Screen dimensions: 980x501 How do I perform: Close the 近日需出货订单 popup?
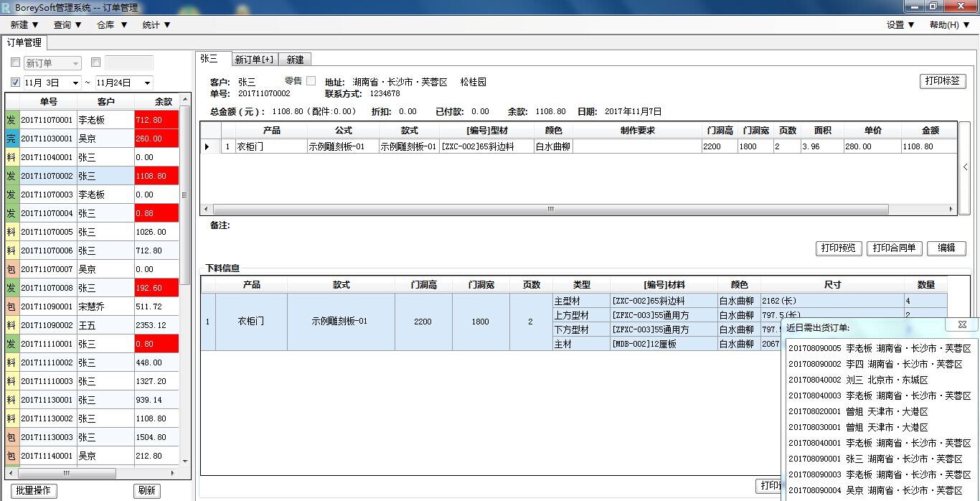961,324
